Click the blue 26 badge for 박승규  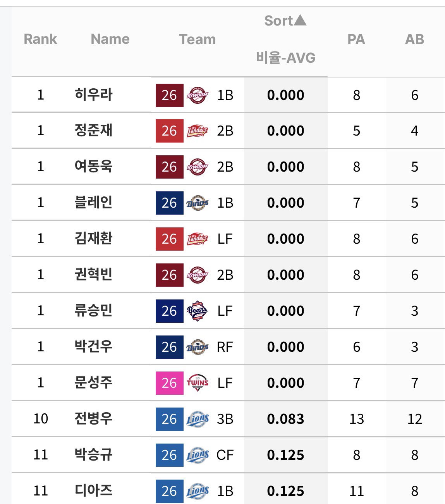point(170,455)
